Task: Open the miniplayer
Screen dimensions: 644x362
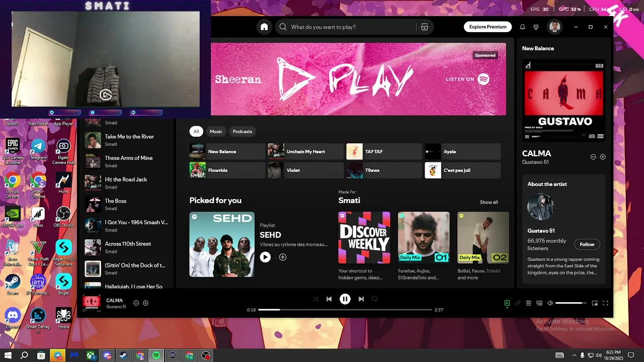Action: (x=595, y=303)
